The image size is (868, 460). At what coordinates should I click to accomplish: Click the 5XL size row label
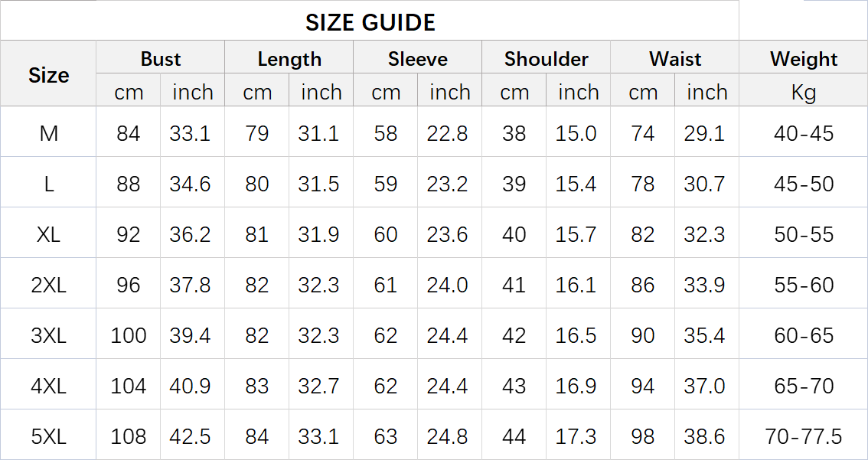pos(48,437)
